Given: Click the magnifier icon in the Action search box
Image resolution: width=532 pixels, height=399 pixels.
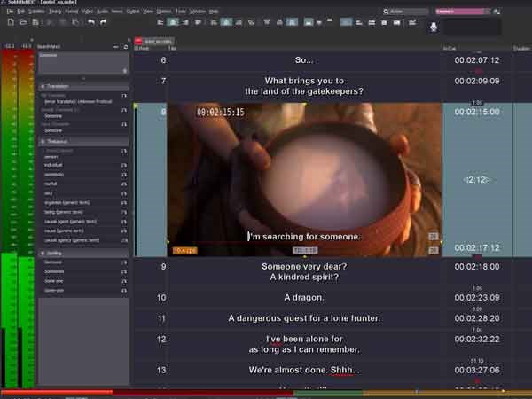Looking at the screenshot, I should click(386, 12).
